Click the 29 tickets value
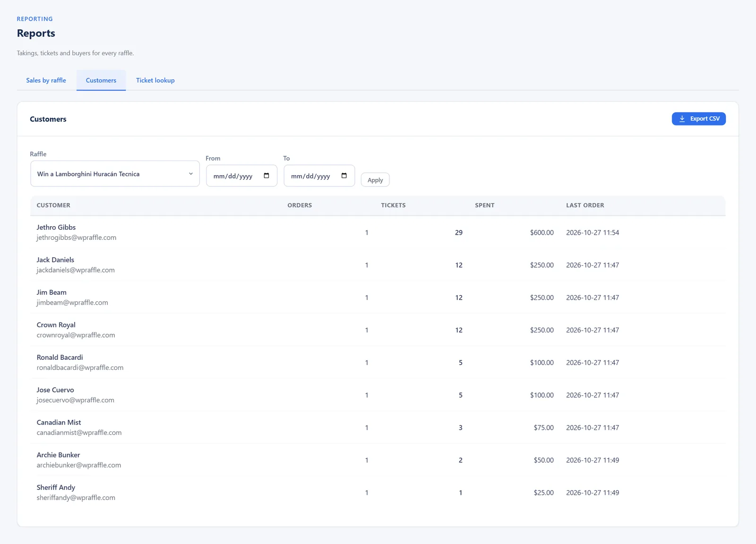This screenshot has width=756, height=544. pos(459,233)
